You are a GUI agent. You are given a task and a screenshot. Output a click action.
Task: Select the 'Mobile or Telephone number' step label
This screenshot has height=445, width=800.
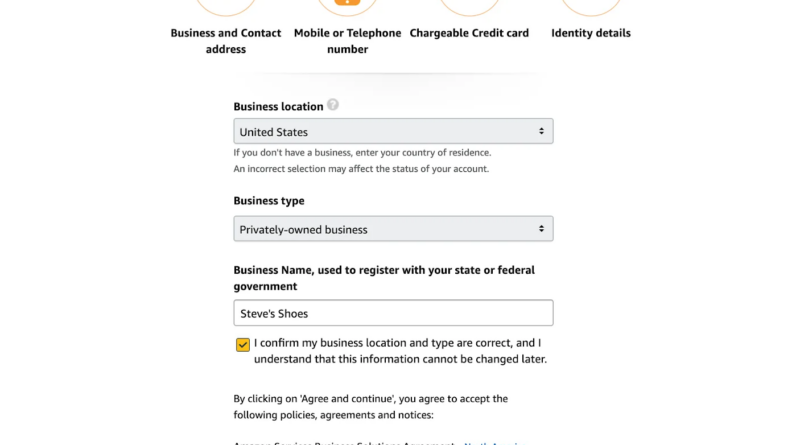point(347,41)
